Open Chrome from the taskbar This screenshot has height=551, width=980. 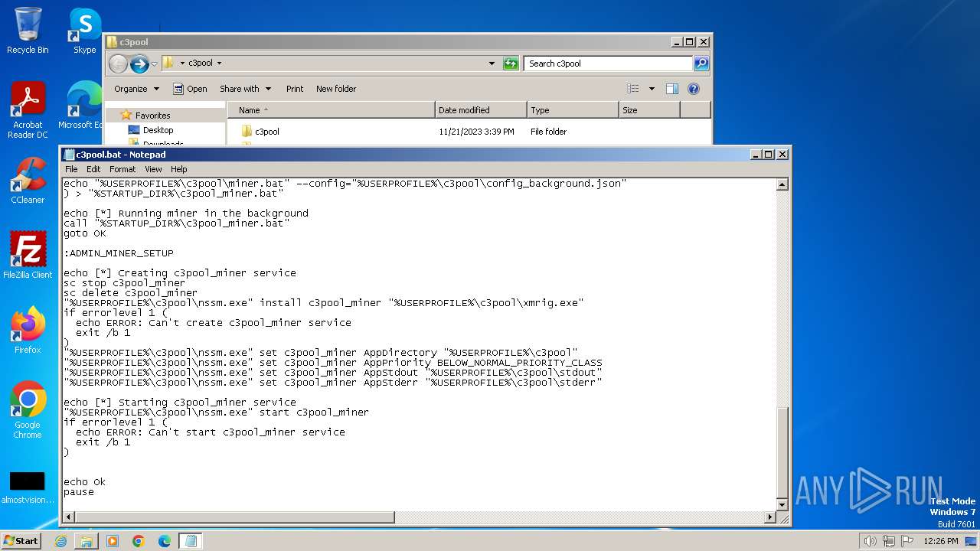point(139,541)
